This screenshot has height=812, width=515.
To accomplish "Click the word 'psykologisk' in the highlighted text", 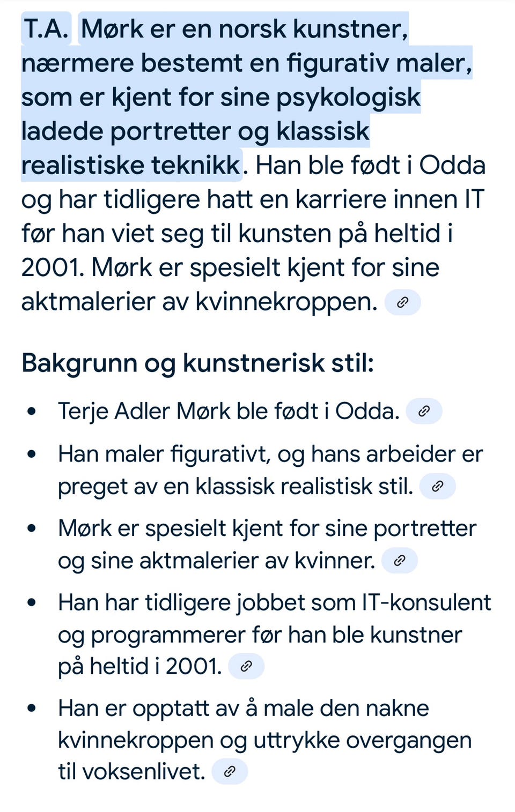I will 348,98.
